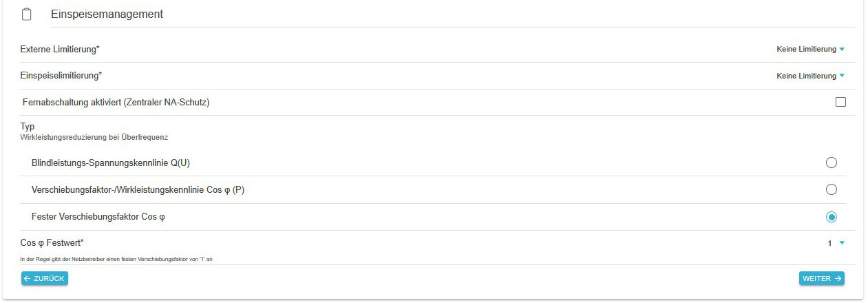Click the Fester Verschiebungsfaktor Cos φ label text
This screenshot has height=303, width=868.
tap(98, 217)
